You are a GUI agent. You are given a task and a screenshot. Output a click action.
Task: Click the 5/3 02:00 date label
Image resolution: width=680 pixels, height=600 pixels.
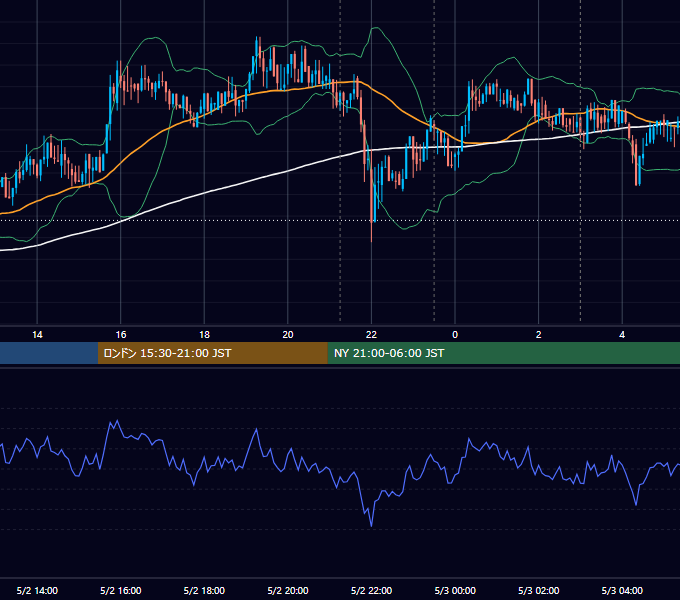539,590
